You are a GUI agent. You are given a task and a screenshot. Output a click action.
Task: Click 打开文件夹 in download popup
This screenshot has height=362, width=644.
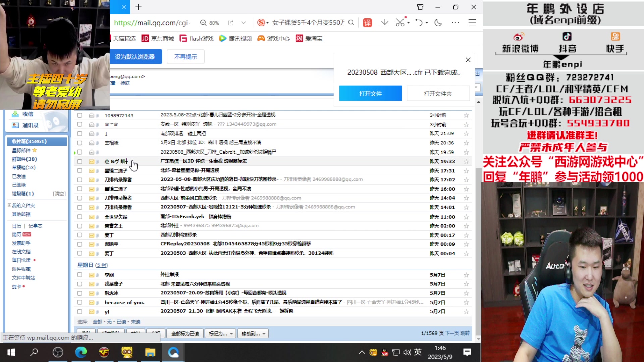(x=438, y=94)
